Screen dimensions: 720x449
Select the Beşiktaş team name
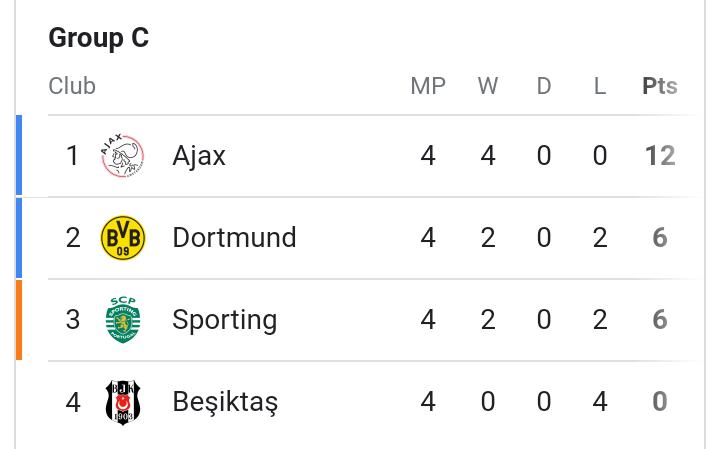point(225,402)
